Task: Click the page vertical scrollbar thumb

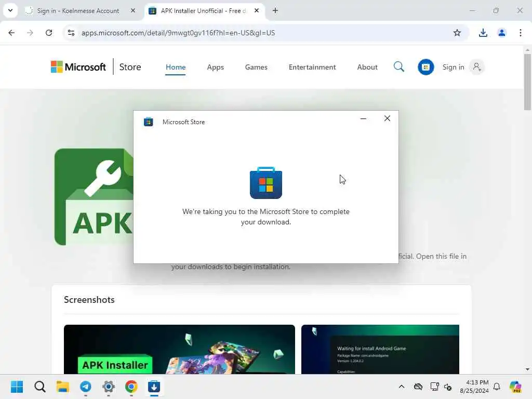Action: [x=527, y=82]
